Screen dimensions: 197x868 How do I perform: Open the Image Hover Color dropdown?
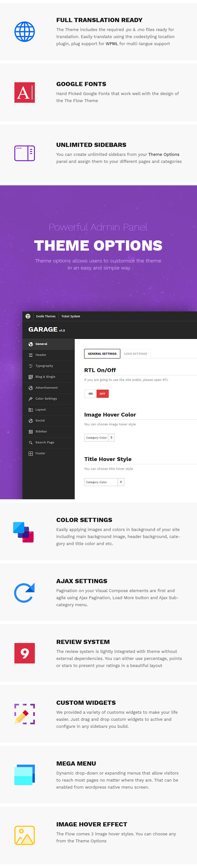click(99, 438)
